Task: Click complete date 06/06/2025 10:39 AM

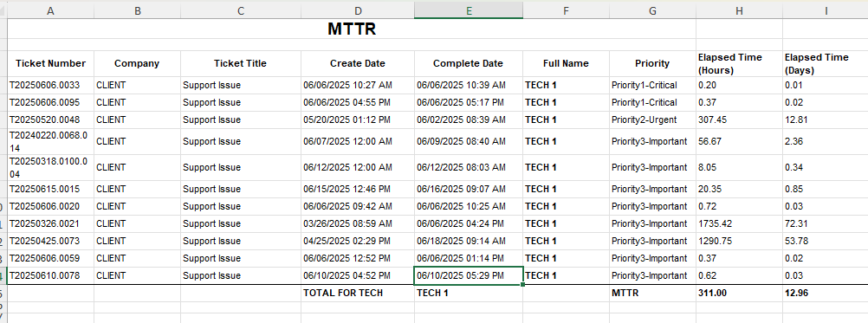Action: click(469, 85)
